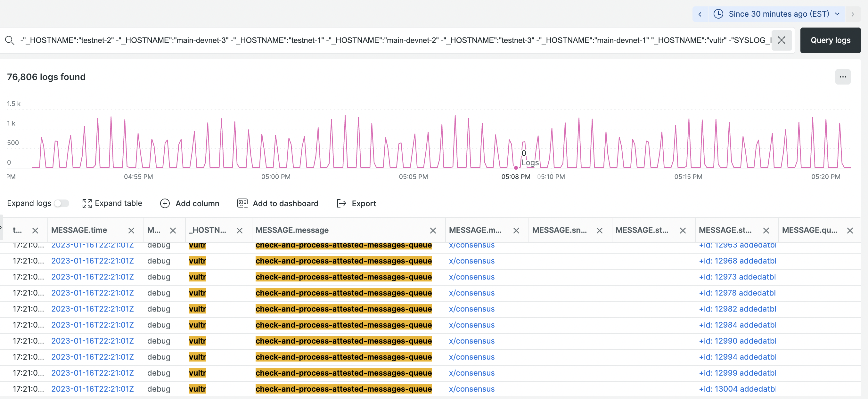Clear the search query with the X icon

pyautogui.click(x=782, y=40)
